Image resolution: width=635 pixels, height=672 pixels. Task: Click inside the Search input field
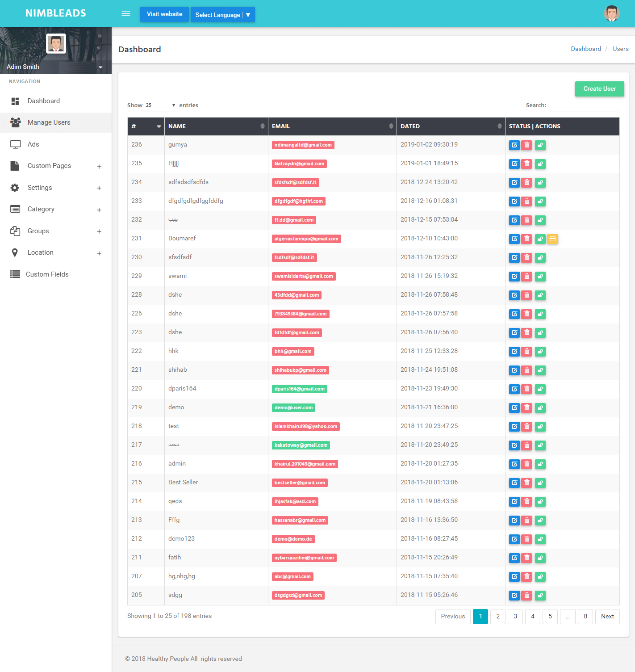click(x=584, y=108)
